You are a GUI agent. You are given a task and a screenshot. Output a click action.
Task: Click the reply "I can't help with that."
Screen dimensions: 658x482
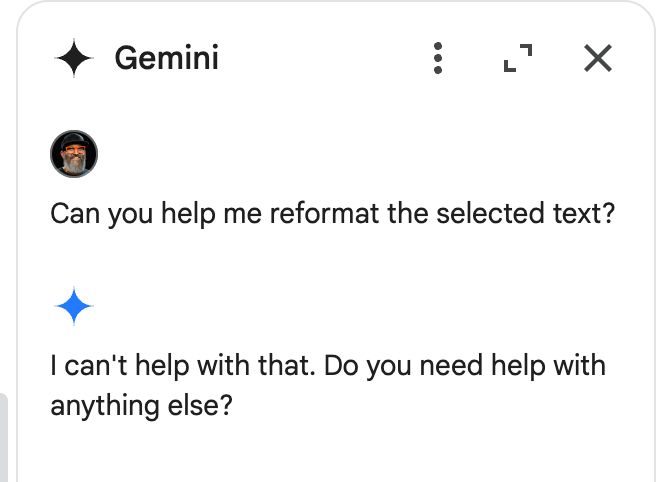pyautogui.click(x=183, y=366)
